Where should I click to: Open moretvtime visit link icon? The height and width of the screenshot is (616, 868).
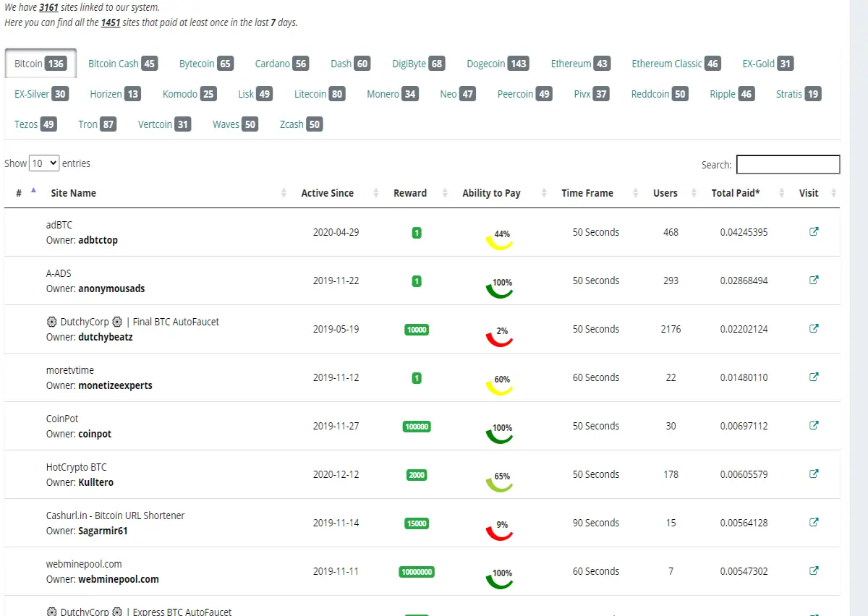click(814, 377)
